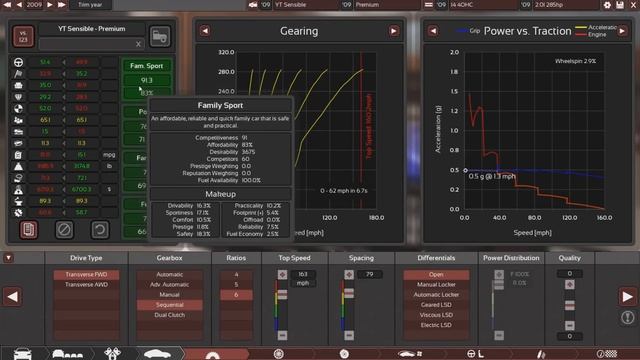Viewport: 640px width, 360px height.
Task: Open the interior steering wheel tab
Action: pyautogui.click(x=475, y=354)
